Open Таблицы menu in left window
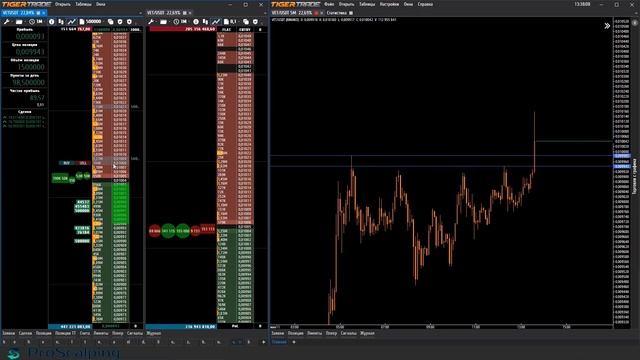This screenshot has height=360, width=640. click(83, 4)
